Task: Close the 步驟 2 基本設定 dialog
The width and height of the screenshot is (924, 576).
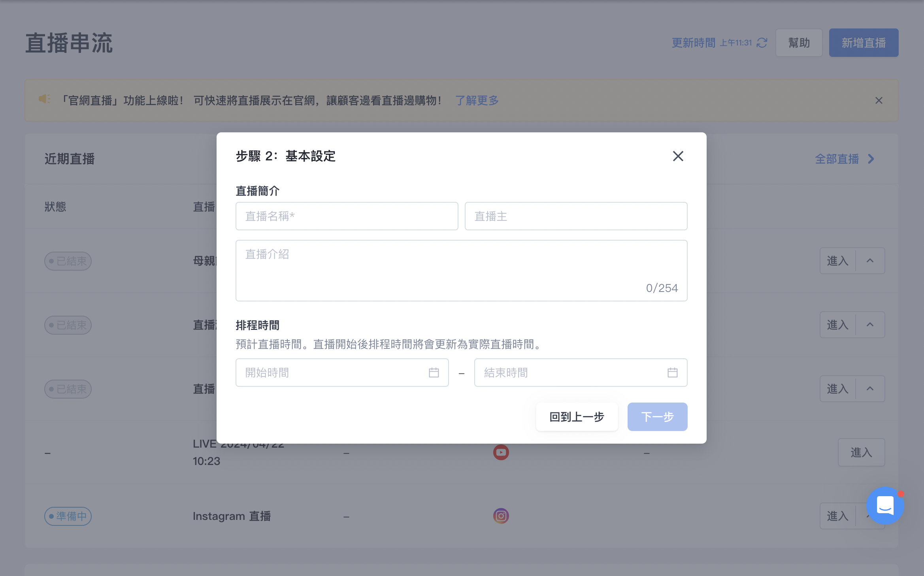Action: click(678, 156)
